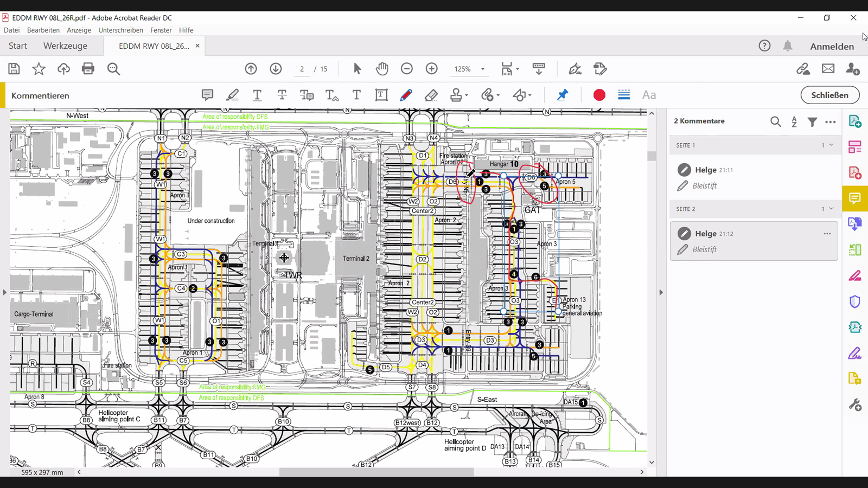The image size is (868, 488).
Task: Open the Anzeige menu
Action: click(79, 30)
